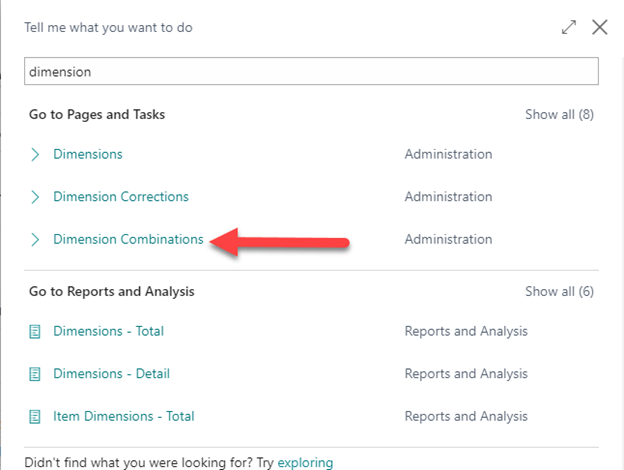Click the chevron beside Dimension Combinations
Screen dimensions: 624x470
point(35,240)
